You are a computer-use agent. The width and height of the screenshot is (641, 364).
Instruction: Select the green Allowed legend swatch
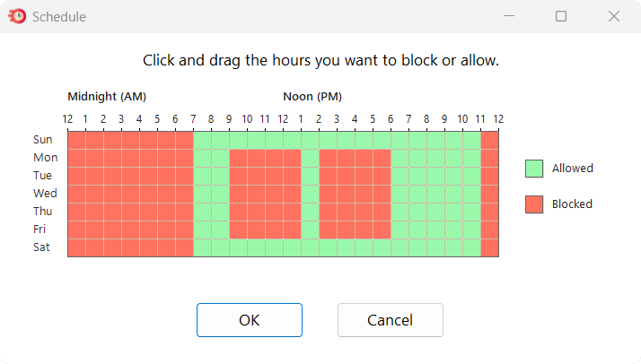click(x=534, y=169)
